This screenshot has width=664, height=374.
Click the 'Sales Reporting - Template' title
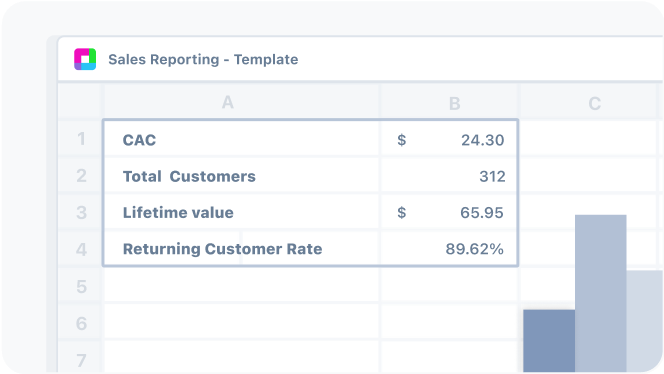203,60
